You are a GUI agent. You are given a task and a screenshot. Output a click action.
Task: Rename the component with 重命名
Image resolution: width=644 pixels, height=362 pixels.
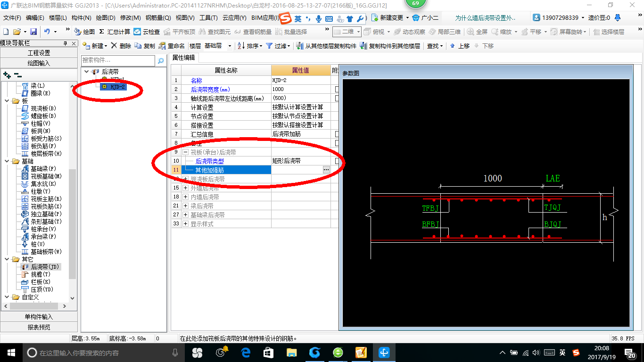point(172,46)
